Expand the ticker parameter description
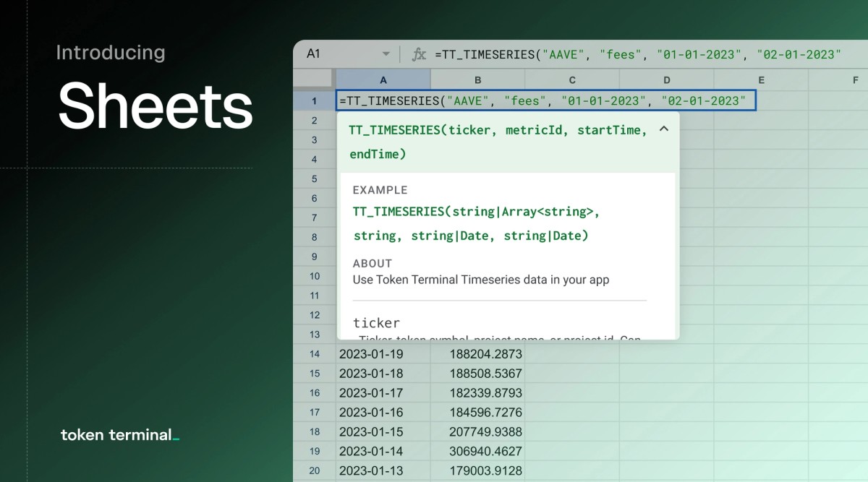This screenshot has height=482, width=868. (376, 323)
